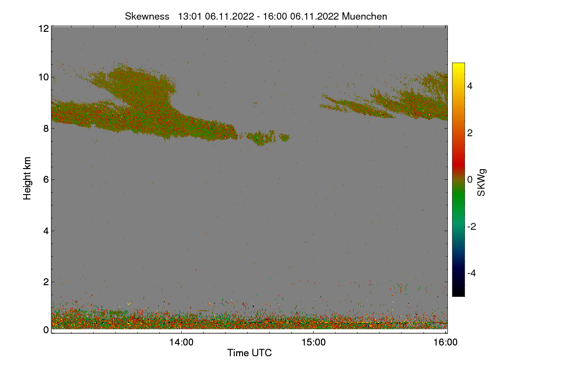Click the height axis label 8
The width and height of the screenshot is (588, 392).
click(x=45, y=128)
